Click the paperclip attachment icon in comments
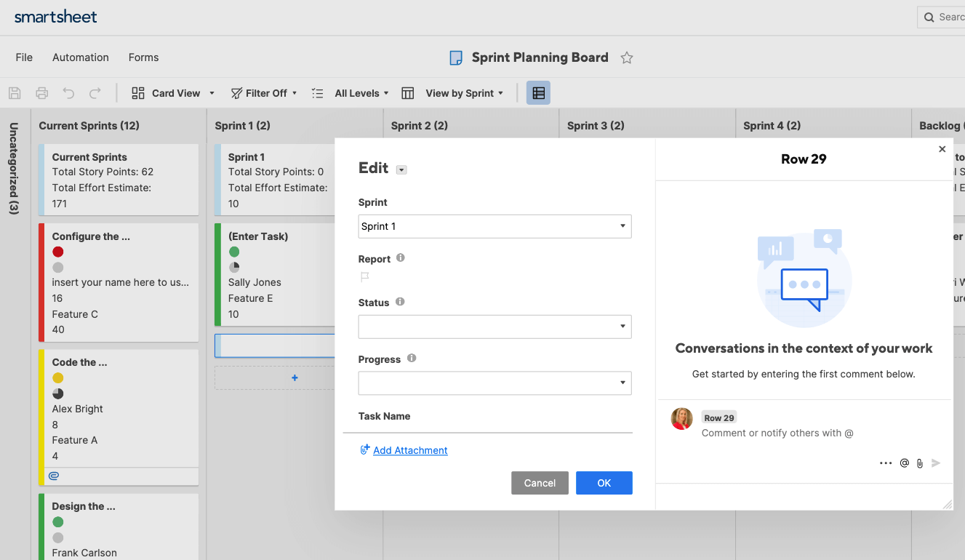 pyautogui.click(x=919, y=463)
